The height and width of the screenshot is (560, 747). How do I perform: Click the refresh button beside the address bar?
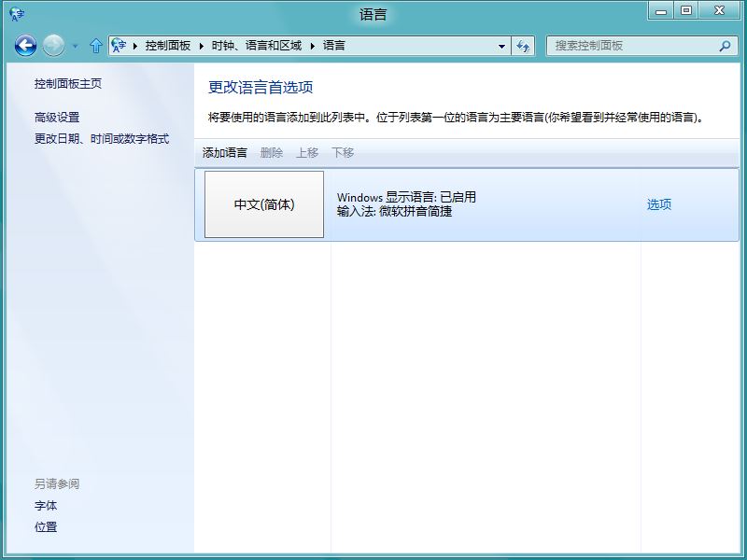523,46
